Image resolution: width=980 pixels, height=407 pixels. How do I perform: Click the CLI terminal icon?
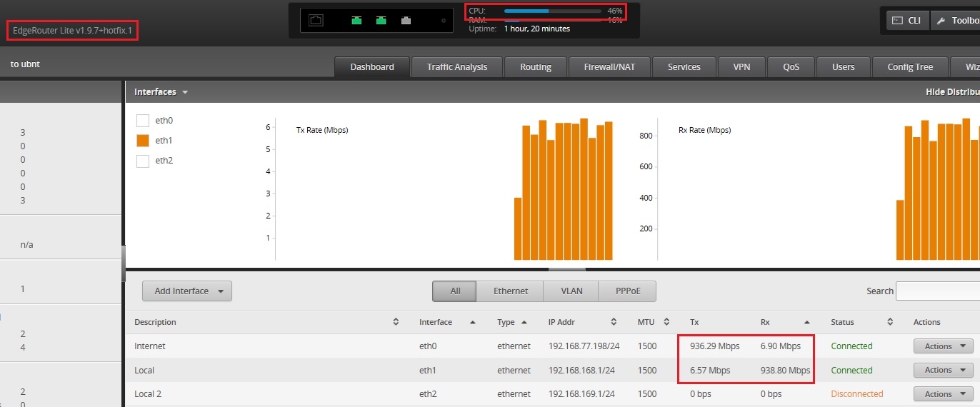(897, 20)
